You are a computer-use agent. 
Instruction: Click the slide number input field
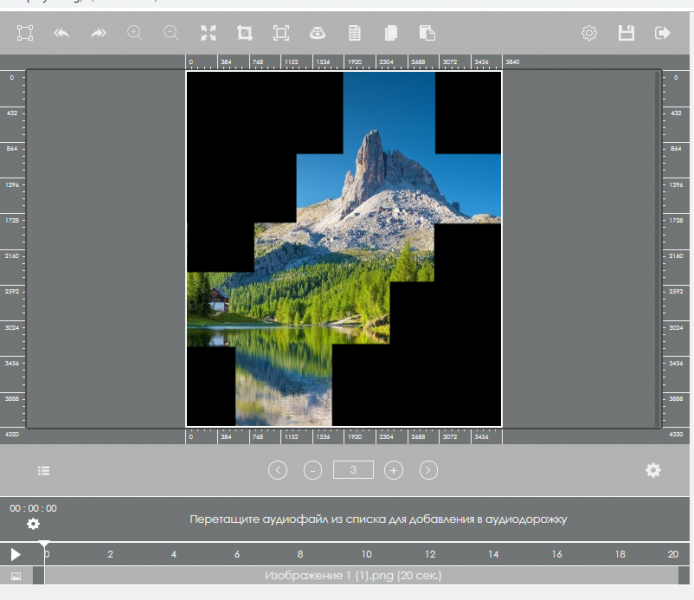[x=353, y=470]
